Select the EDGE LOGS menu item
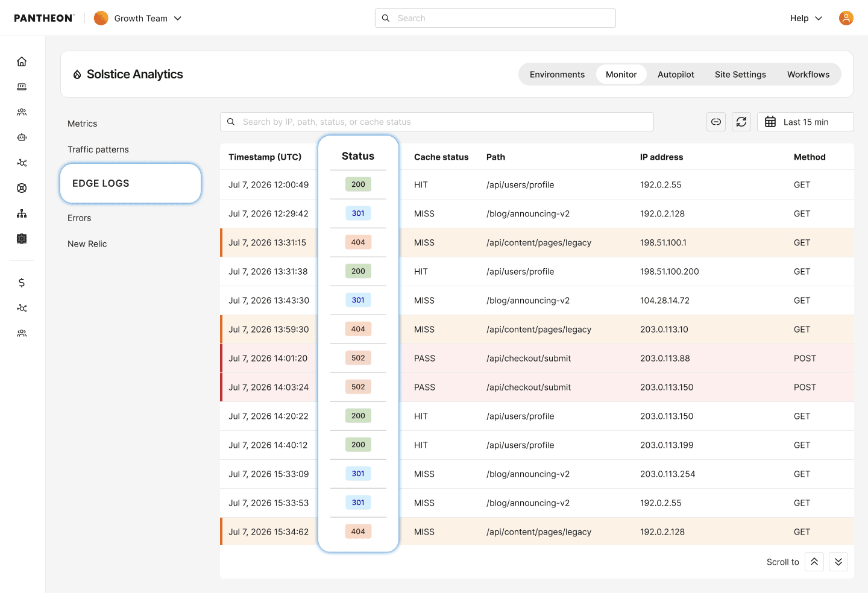 click(130, 183)
